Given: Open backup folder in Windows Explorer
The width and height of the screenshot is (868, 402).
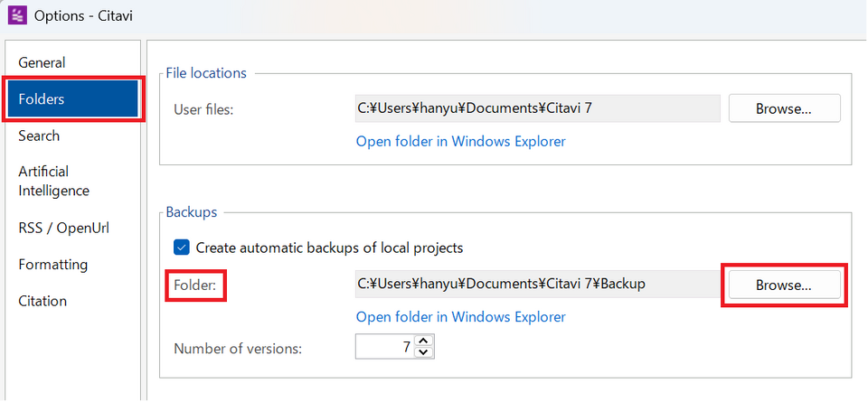Looking at the screenshot, I should click(x=460, y=317).
